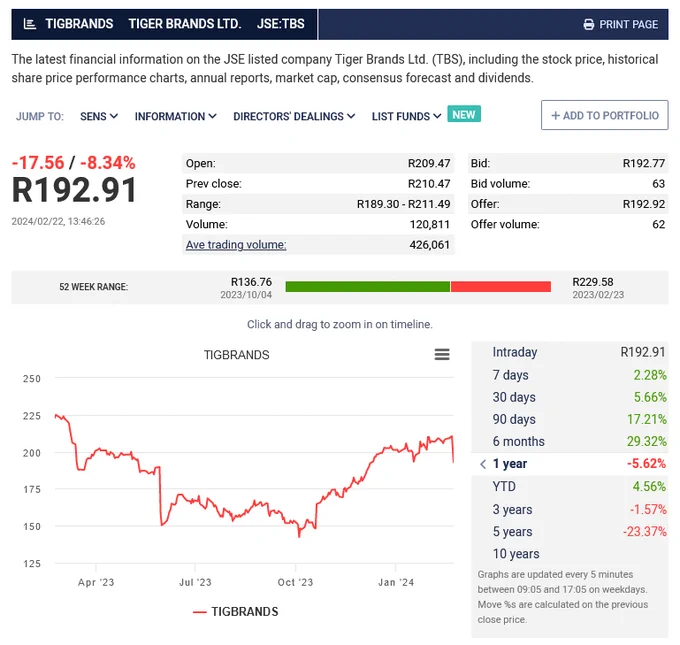Click the JSE:TBS ticker in header
The width and height of the screenshot is (680, 645).
click(x=281, y=23)
